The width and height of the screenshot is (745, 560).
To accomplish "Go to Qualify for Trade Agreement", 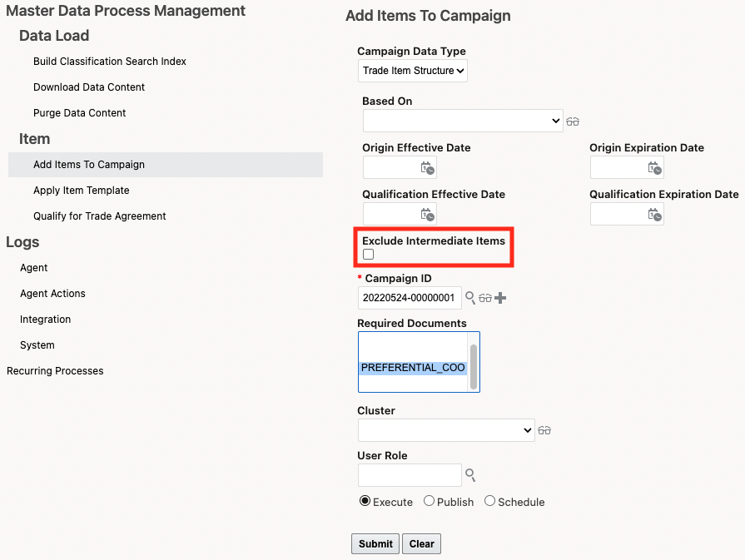I will pyautogui.click(x=100, y=216).
